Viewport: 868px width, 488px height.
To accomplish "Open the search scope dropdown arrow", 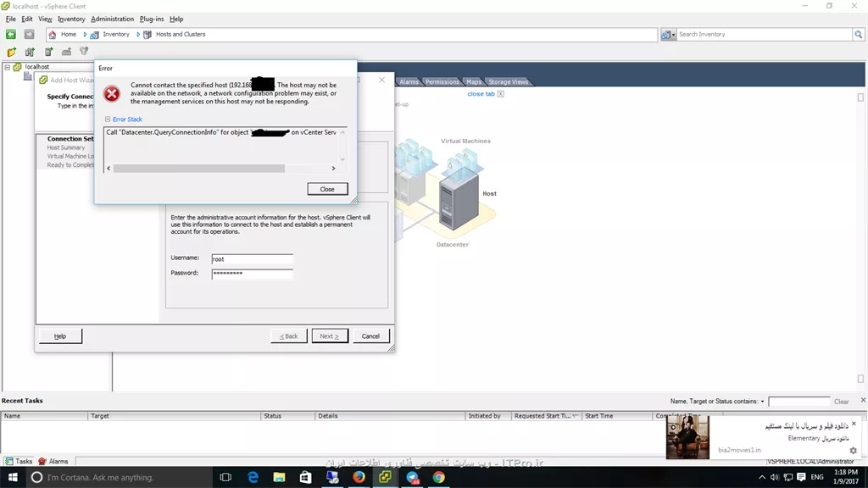I will point(673,34).
